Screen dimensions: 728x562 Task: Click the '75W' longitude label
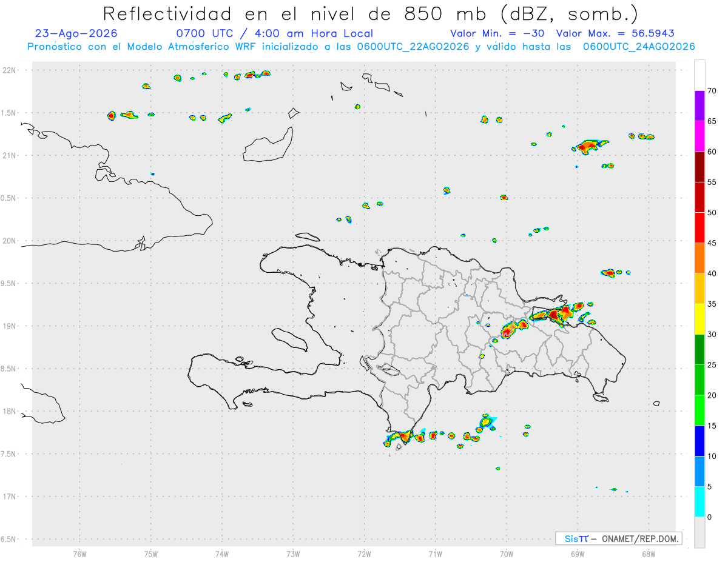point(150,554)
